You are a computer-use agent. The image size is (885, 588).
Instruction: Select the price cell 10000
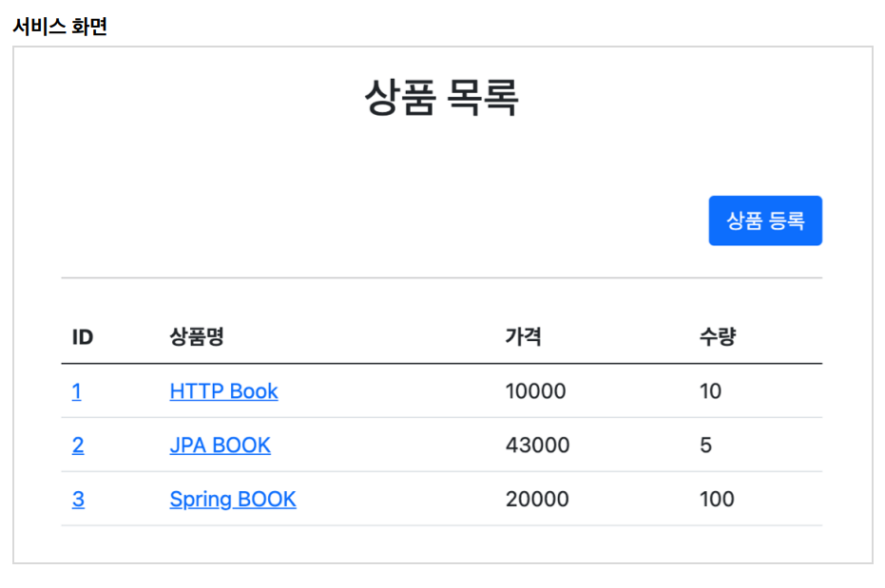[x=535, y=391]
